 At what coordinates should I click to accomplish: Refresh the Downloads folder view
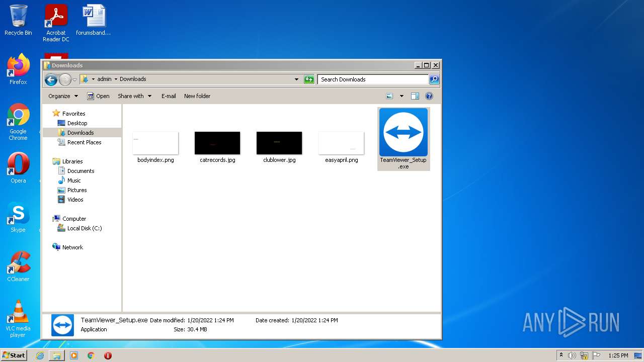[x=309, y=79]
